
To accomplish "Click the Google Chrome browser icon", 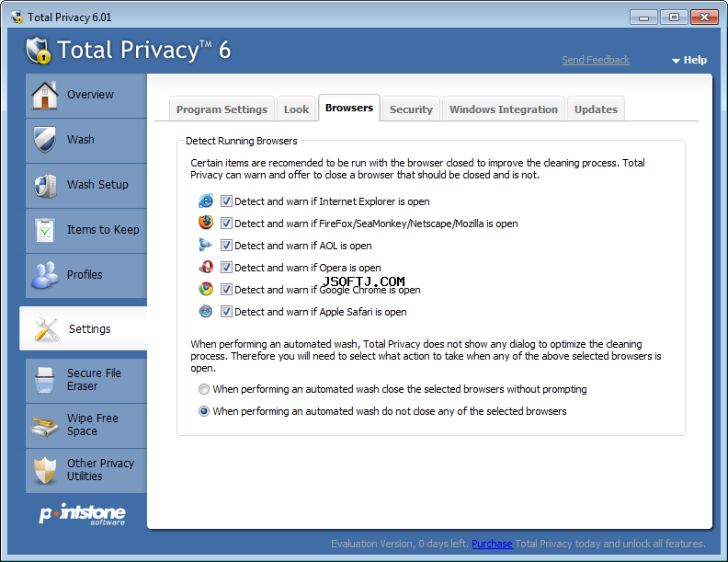I will (206, 289).
